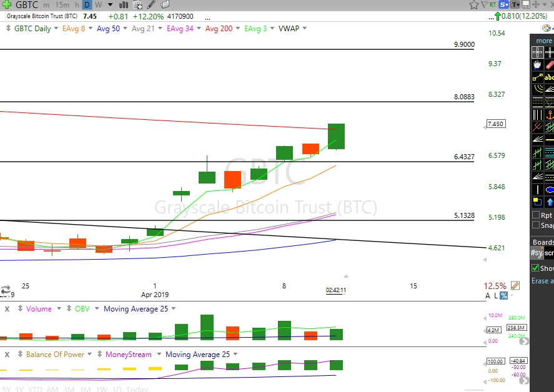This screenshot has width=554, height=392.
Task: Toggle the Snap checkbox
Action: click(536, 225)
